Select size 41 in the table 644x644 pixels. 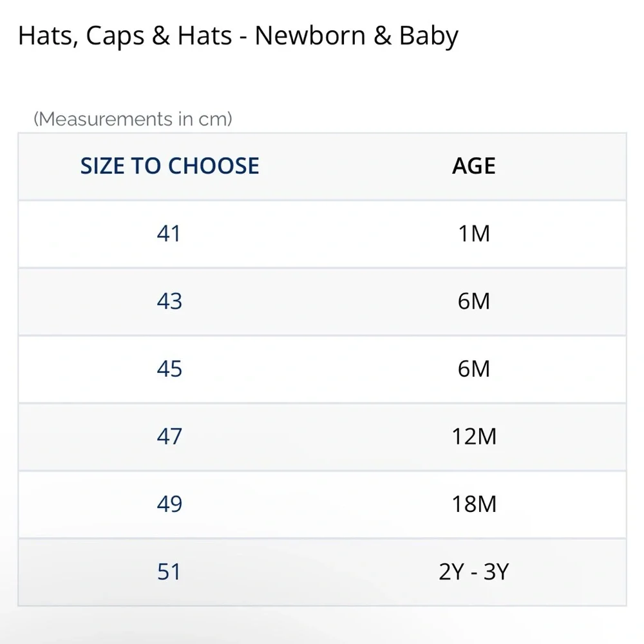[x=169, y=234]
